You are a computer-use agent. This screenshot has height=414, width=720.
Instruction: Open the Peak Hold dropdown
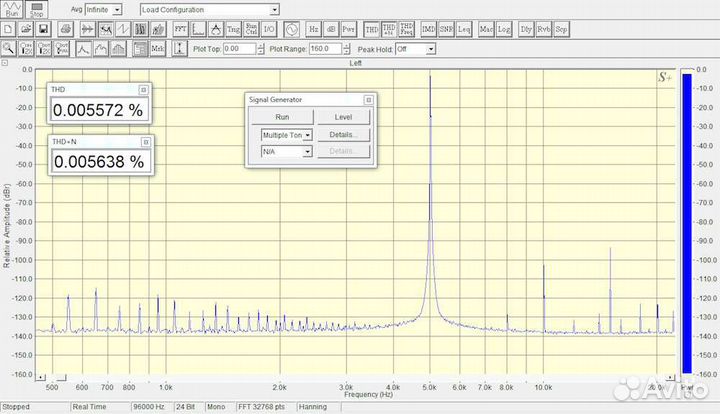(415, 48)
